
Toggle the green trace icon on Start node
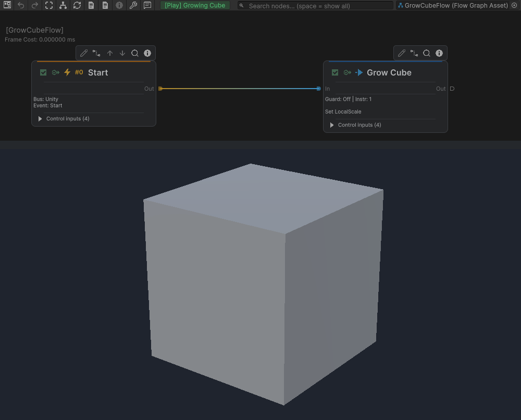[56, 72]
